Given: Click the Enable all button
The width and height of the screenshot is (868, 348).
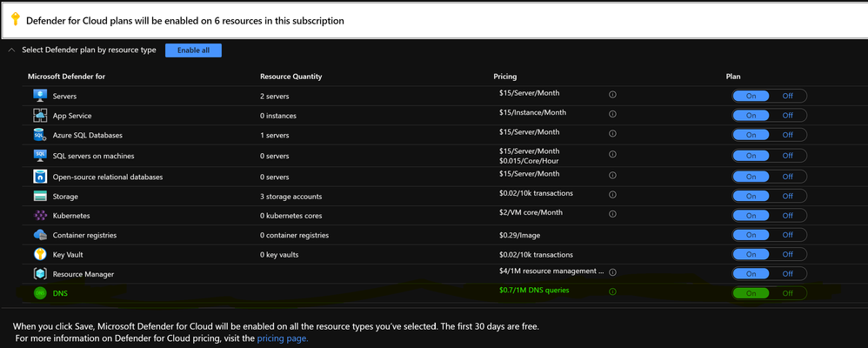Looking at the screenshot, I should tap(193, 50).
